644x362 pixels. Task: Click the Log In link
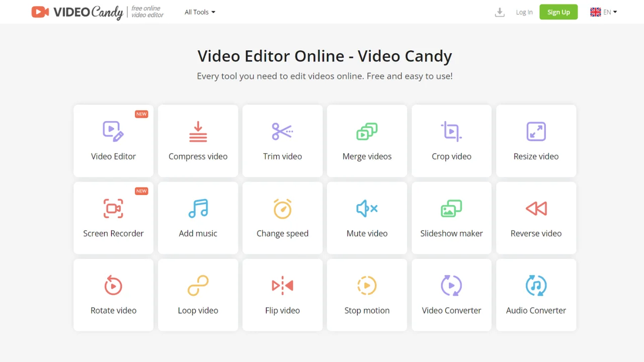pyautogui.click(x=524, y=12)
